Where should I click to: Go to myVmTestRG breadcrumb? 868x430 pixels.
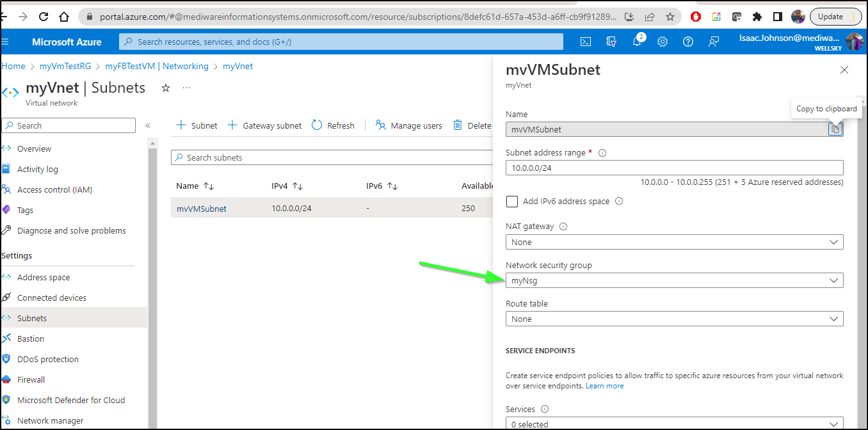pyautogui.click(x=65, y=66)
